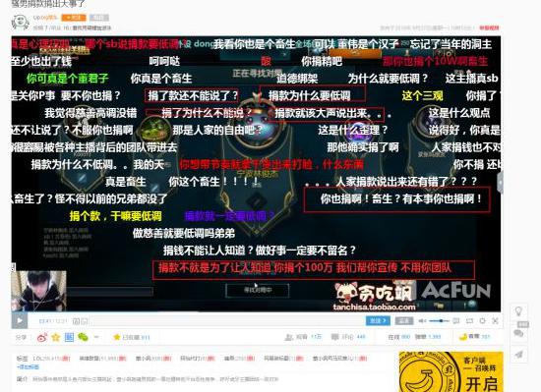Share the video to Weibo
The width and height of the screenshot is (541, 392).
[x=42, y=337]
